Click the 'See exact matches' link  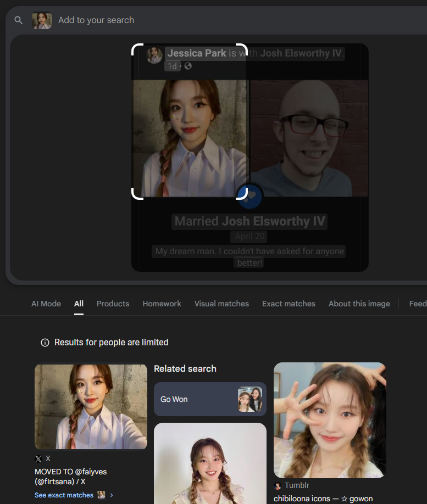click(x=64, y=495)
